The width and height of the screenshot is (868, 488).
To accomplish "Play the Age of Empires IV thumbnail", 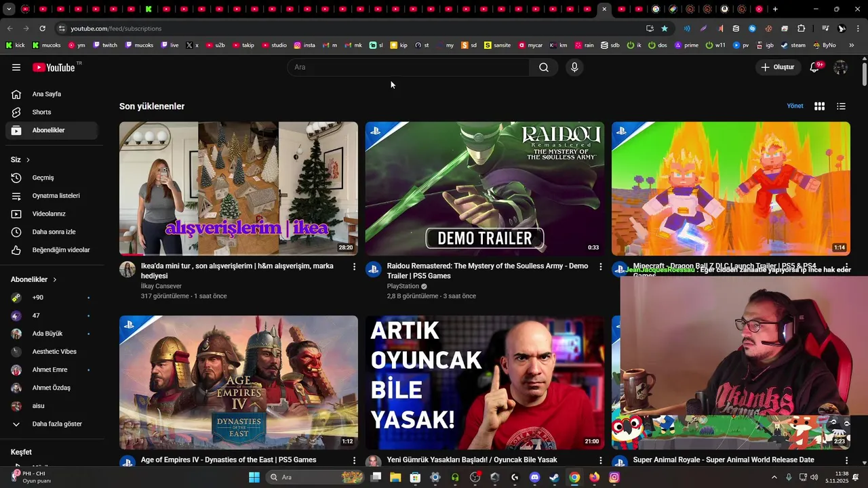I will 239,382.
